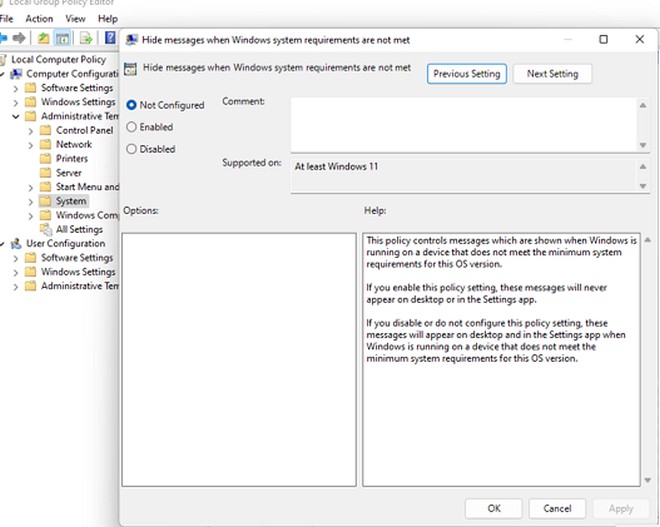This screenshot has width=660, height=527.
Task: Select the Computer Configuration node icon
Action: [x=16, y=74]
